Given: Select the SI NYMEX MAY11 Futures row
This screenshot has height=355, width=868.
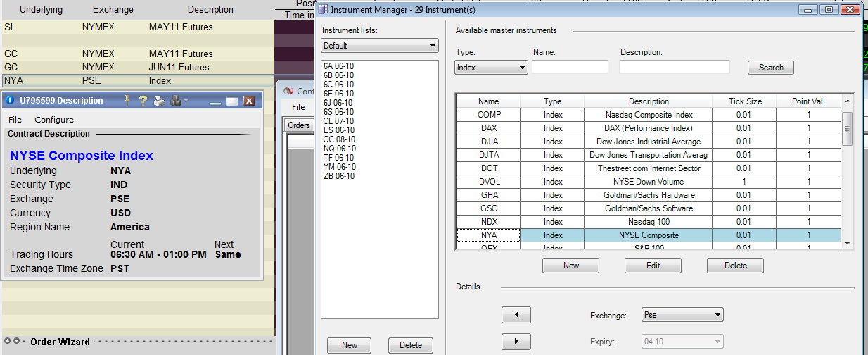Looking at the screenshot, I should pyautogui.click(x=137, y=27).
